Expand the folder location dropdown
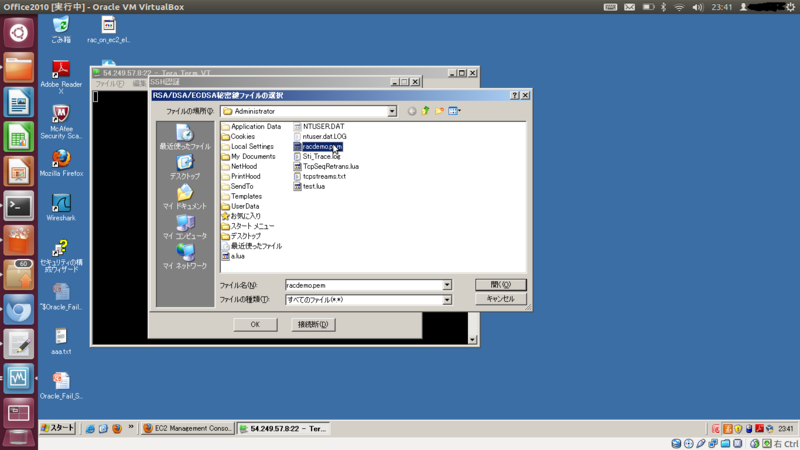This screenshot has height=450, width=800. tap(391, 111)
